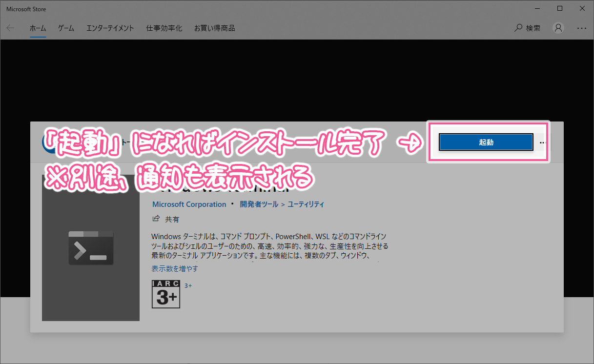This screenshot has width=594, height=364.
Task: Open the top-right three-dot menu
Action: point(581,28)
